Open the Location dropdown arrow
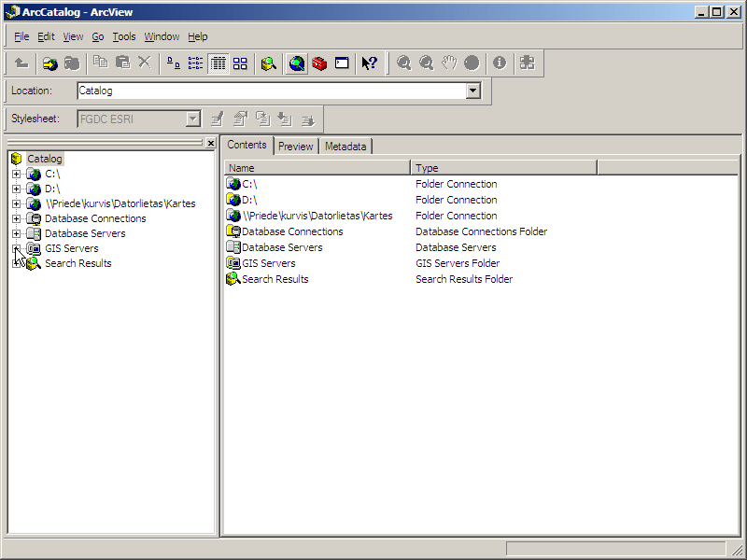The width and height of the screenshot is (747, 560). [x=473, y=91]
